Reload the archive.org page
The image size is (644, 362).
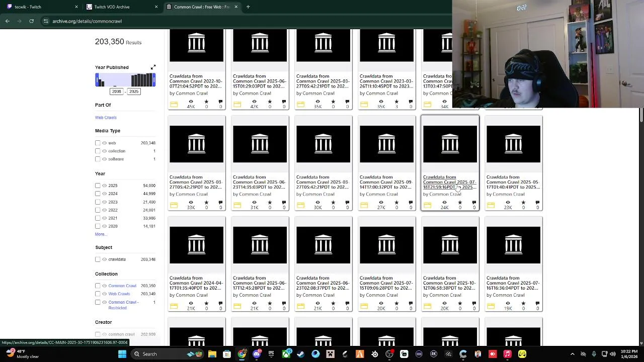[x=31, y=21]
